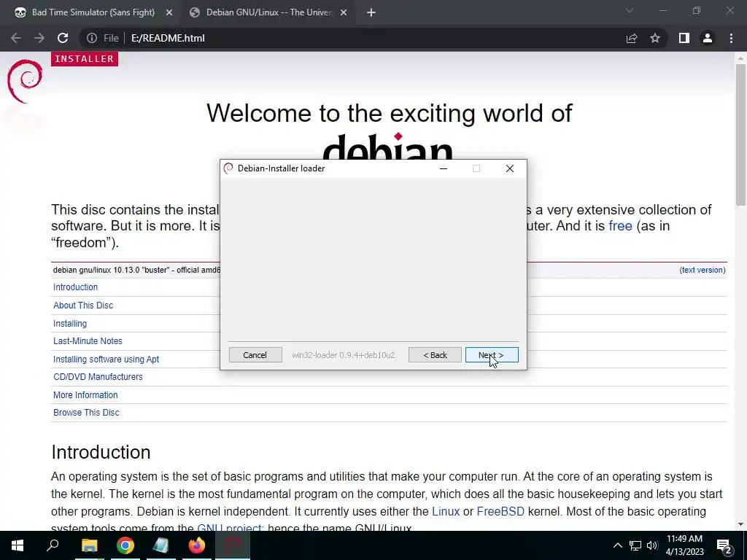
Task: Open the taskbar clock and date
Action: (x=684, y=545)
